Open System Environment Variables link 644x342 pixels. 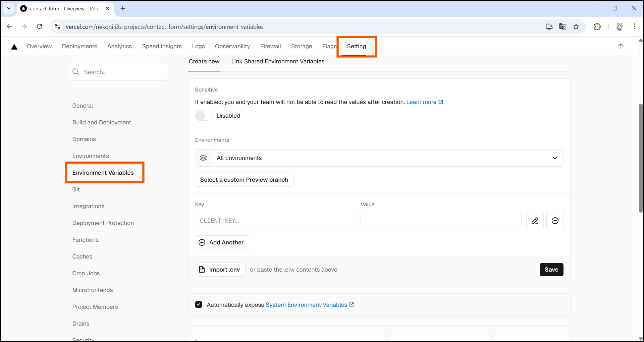coord(306,305)
